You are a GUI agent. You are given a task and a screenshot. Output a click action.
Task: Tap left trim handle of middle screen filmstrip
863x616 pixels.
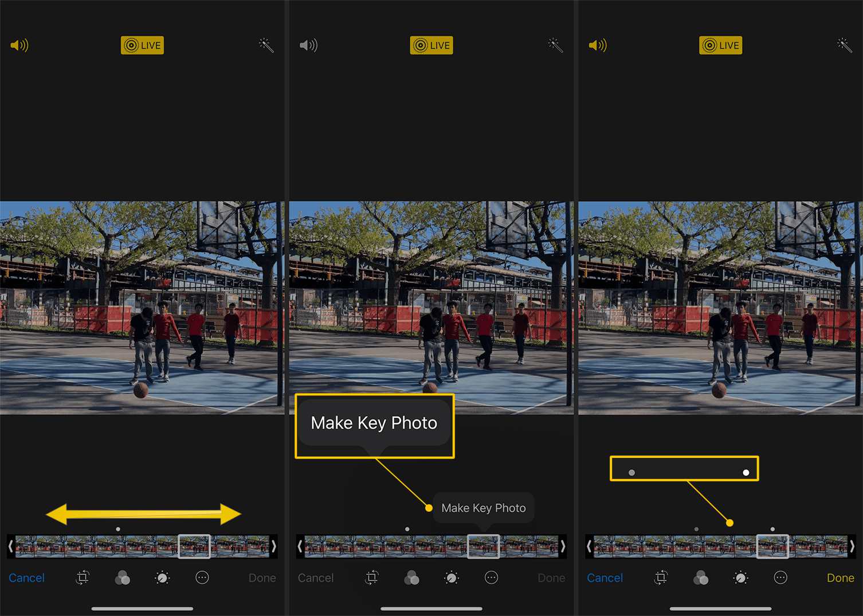pos(300,547)
